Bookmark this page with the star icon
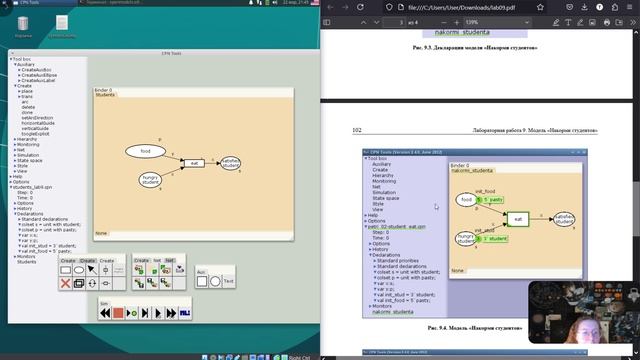 coord(540,7)
